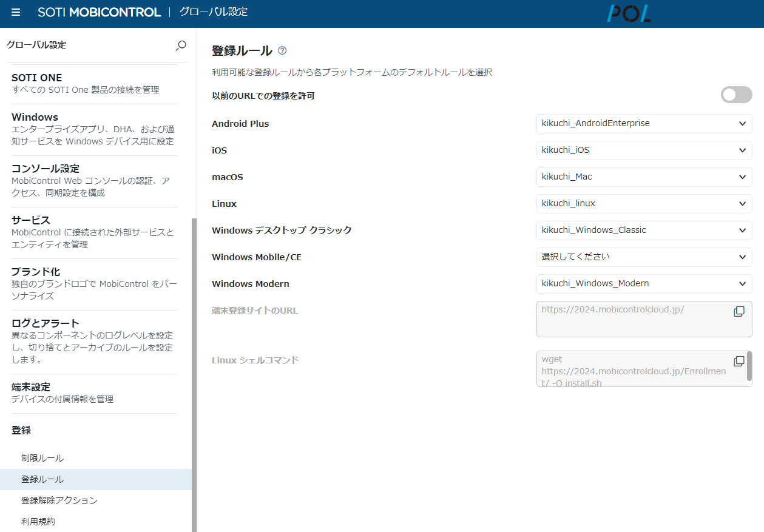Screen dimensions: 764x532
Task: Open 端末設定 section
Action: click(94, 393)
